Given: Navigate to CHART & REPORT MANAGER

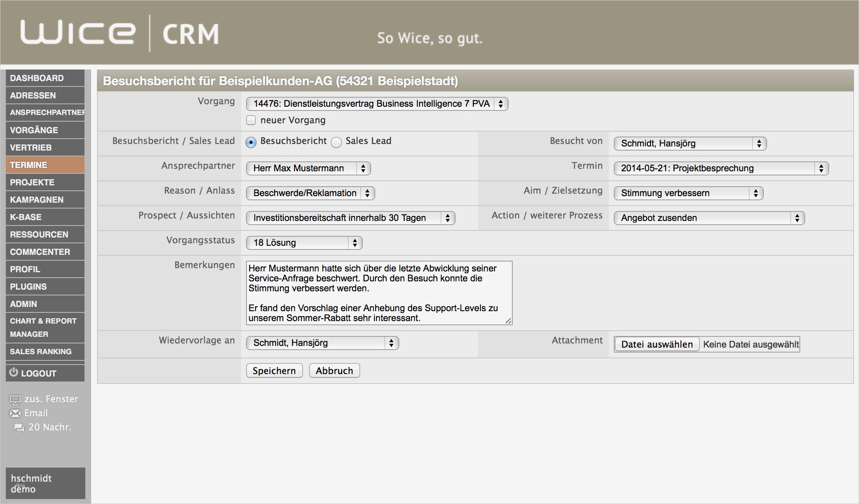Looking at the screenshot, I should [45, 327].
